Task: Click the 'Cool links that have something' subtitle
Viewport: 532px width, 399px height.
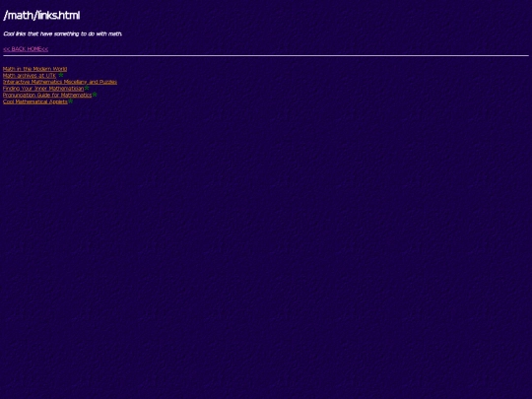Action: (63, 33)
